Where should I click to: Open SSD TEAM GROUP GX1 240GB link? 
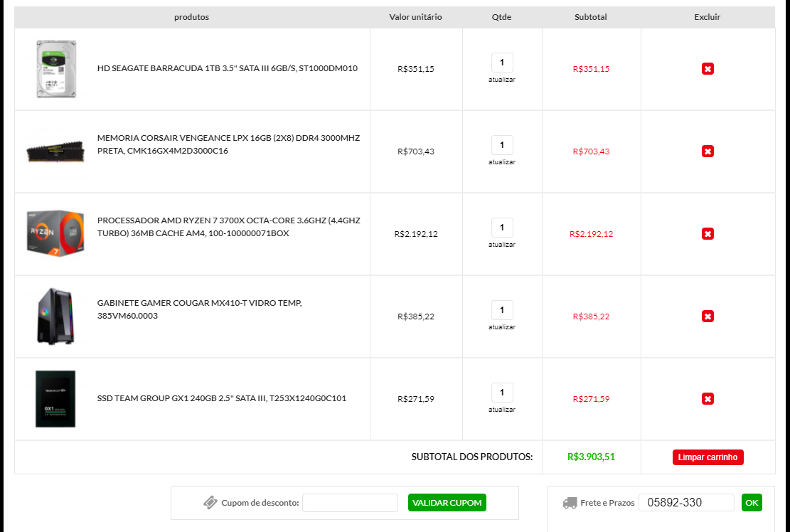click(222, 398)
